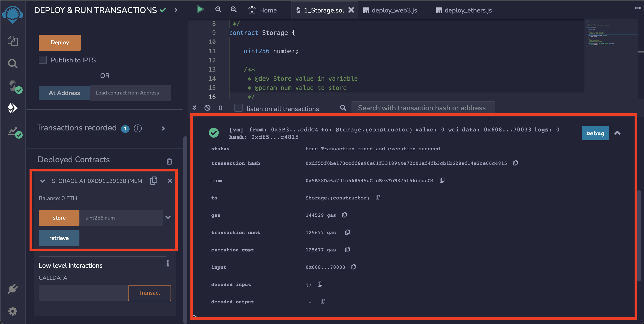Expand Deploy & Run panel header arrow
This screenshot has height=324, width=644.
(x=176, y=10)
